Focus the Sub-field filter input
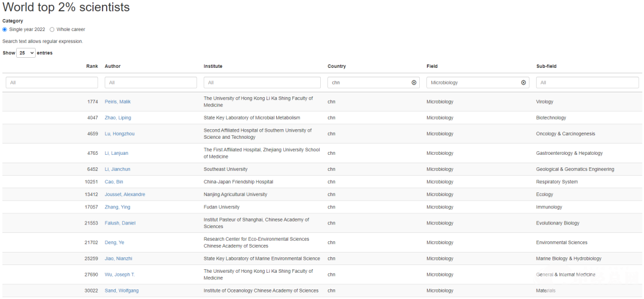 point(587,83)
